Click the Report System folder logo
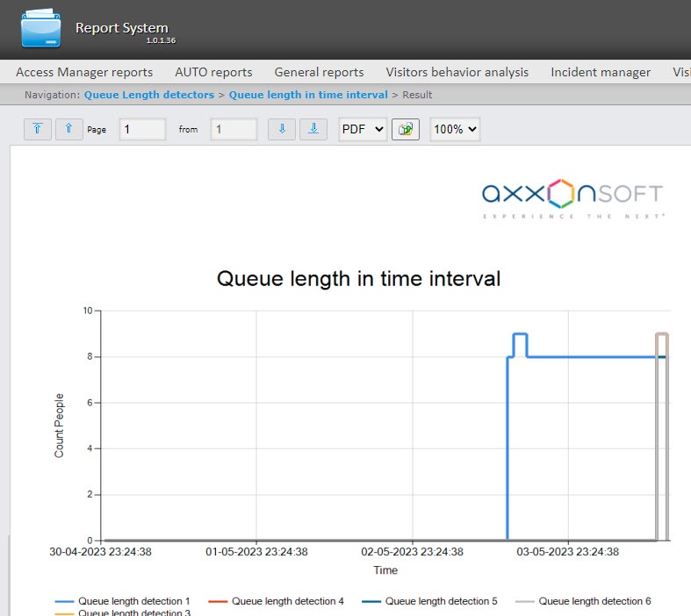Viewport: 691px width, 616px height. click(40, 28)
